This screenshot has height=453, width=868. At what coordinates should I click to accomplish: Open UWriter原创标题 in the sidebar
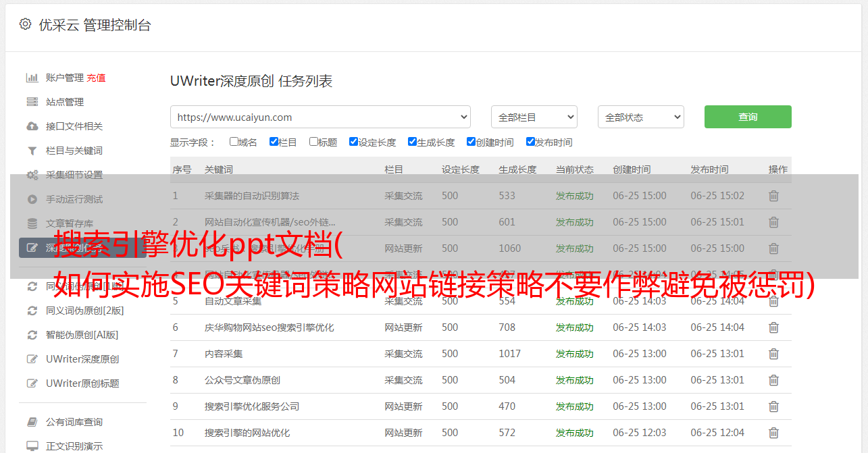(82, 383)
